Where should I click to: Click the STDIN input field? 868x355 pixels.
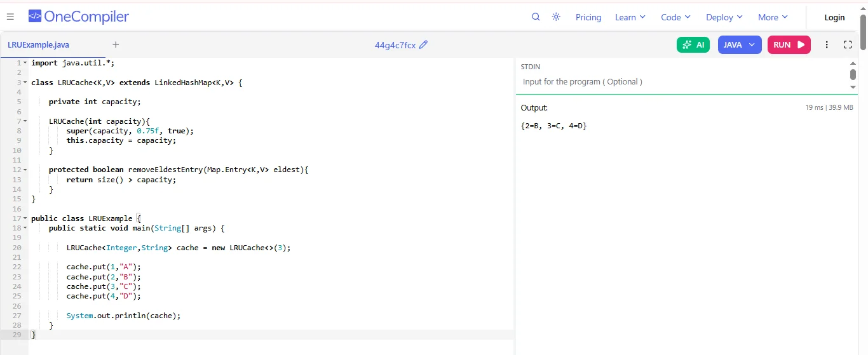click(683, 81)
